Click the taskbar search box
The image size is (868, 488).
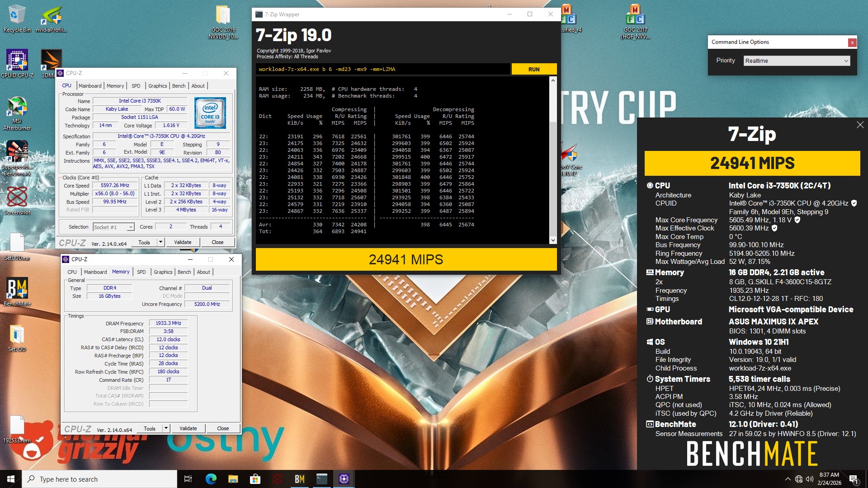(99, 479)
